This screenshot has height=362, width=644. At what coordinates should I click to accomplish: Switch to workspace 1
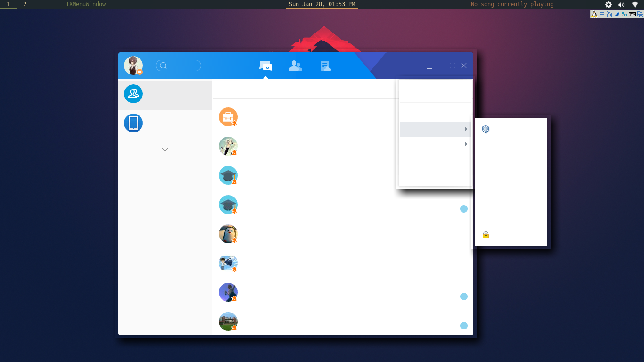(x=8, y=4)
